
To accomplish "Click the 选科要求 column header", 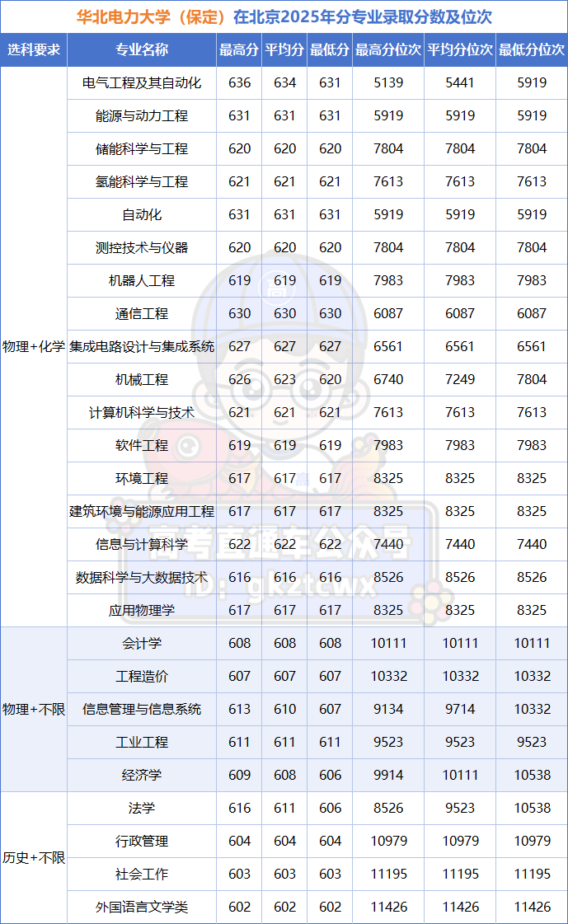I will point(34,50).
